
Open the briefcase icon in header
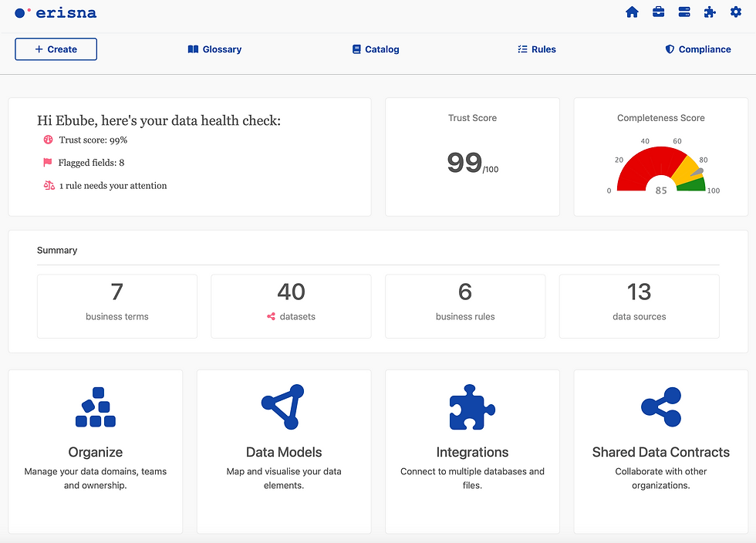tap(658, 12)
